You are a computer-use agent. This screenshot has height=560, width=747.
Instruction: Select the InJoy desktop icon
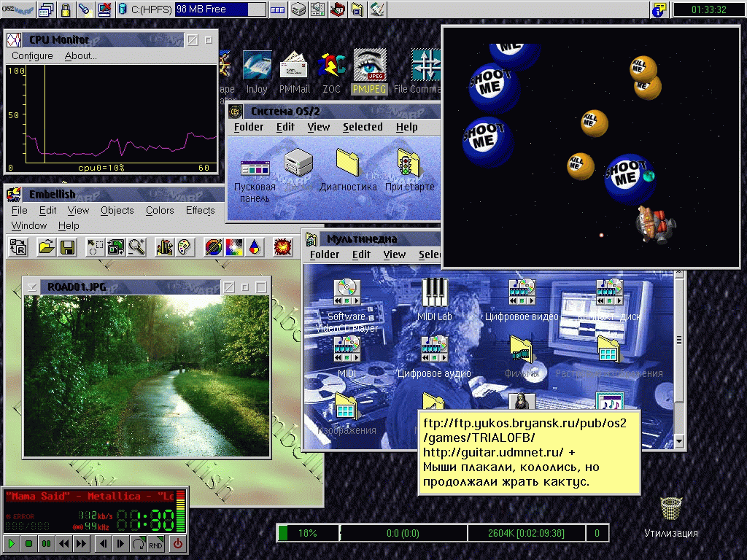(x=257, y=72)
